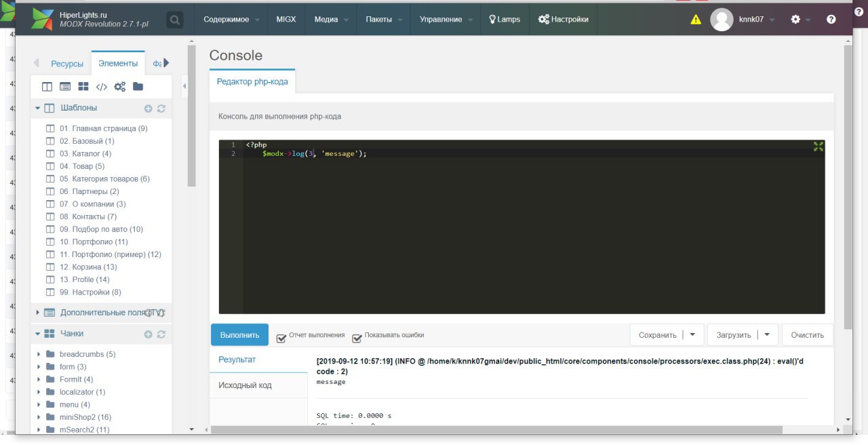Click new chunk icon in tree toolbar
The image size is (868, 445).
[83, 86]
